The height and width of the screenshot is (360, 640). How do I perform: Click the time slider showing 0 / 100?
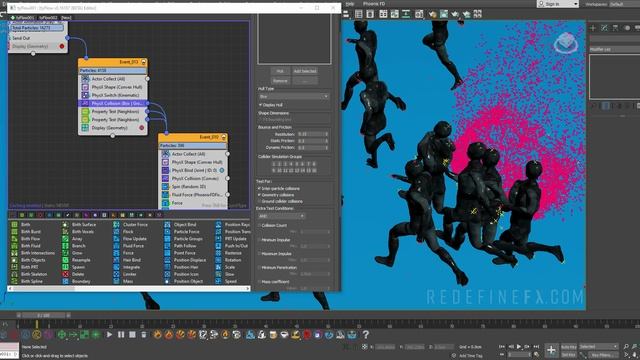point(43,315)
